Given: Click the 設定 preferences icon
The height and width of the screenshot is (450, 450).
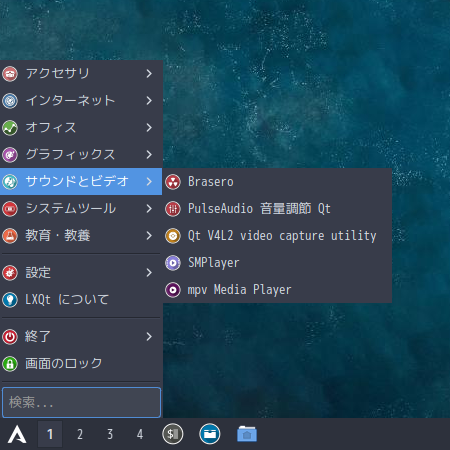Looking at the screenshot, I should coord(10,273).
